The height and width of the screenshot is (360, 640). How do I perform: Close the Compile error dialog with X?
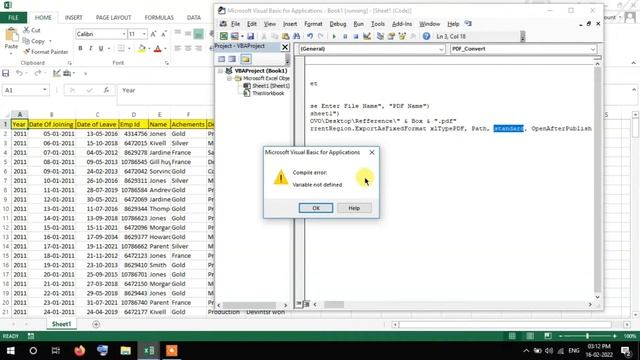pyautogui.click(x=371, y=152)
